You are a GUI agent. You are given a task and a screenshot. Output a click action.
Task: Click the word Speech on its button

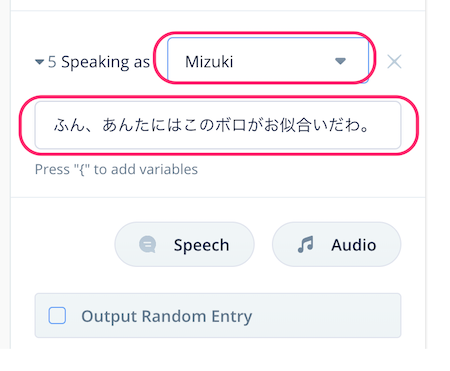click(201, 245)
